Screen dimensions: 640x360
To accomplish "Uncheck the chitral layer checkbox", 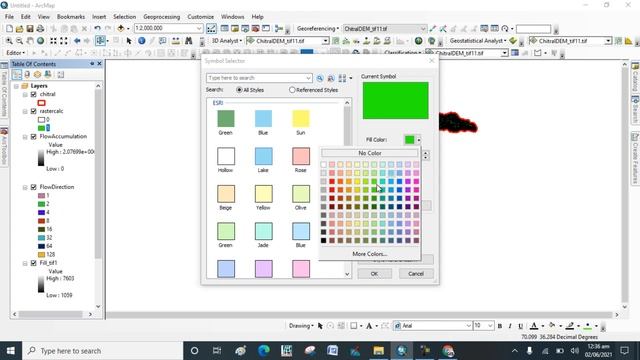I will (x=33, y=94).
